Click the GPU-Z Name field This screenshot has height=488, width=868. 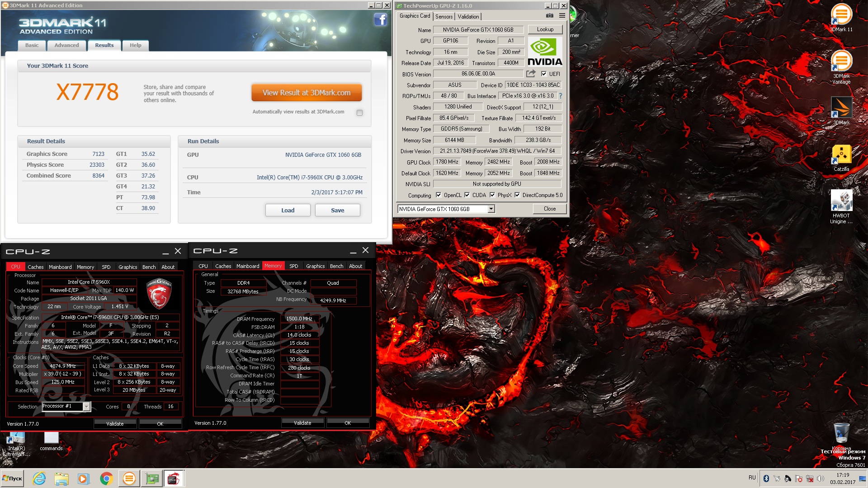(478, 30)
